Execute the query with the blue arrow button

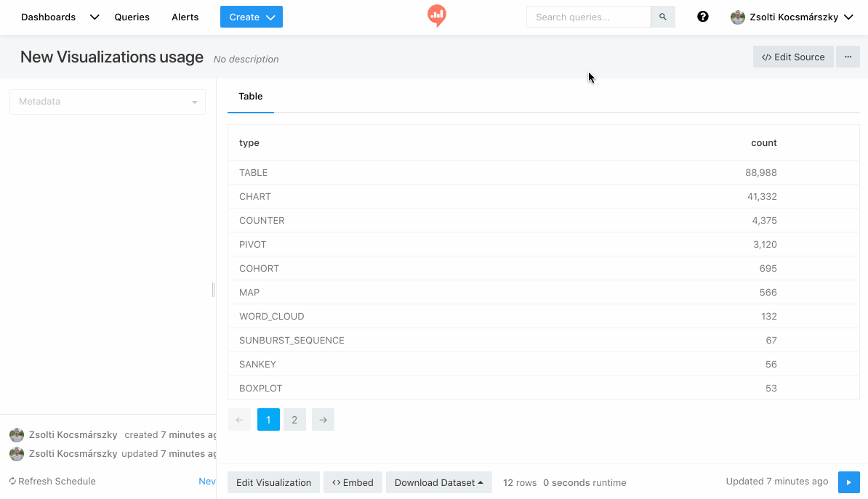pyautogui.click(x=848, y=482)
